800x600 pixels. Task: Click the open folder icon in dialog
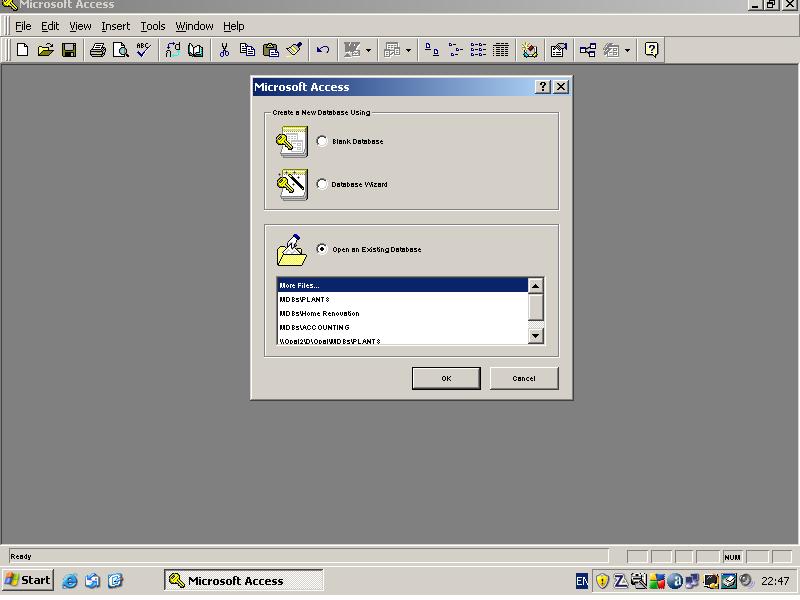coord(291,250)
